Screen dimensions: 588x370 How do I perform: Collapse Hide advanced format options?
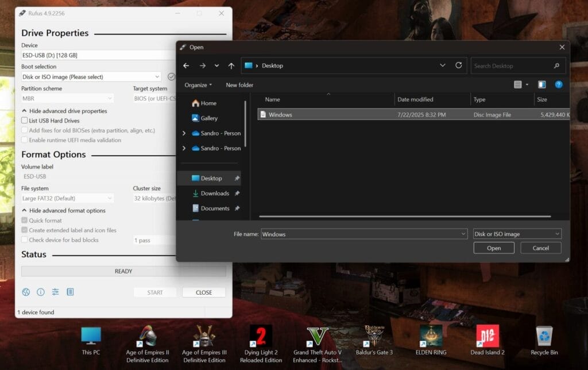[64, 210]
